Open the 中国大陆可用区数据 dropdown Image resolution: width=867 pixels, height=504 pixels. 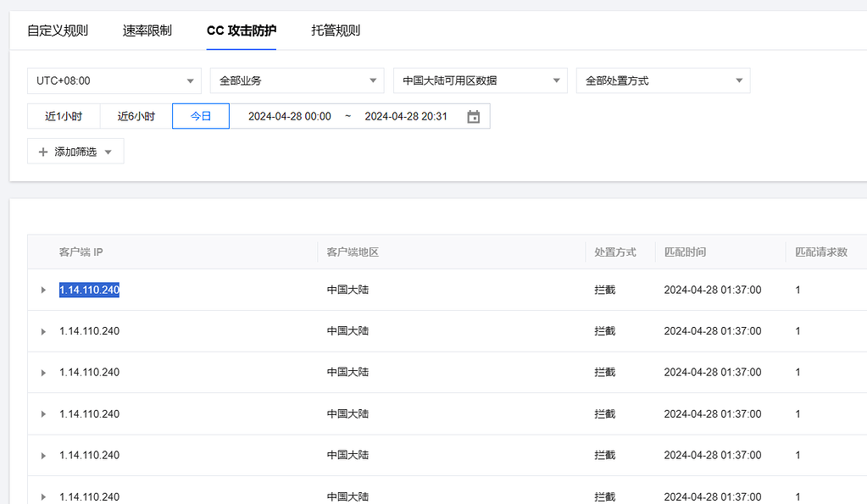point(480,80)
